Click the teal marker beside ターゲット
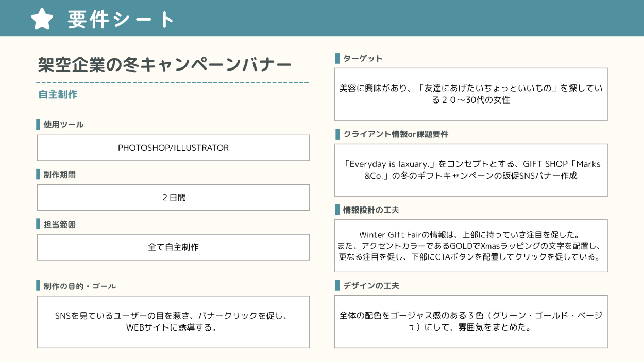Viewport: 644px width, 362px height. [337, 58]
